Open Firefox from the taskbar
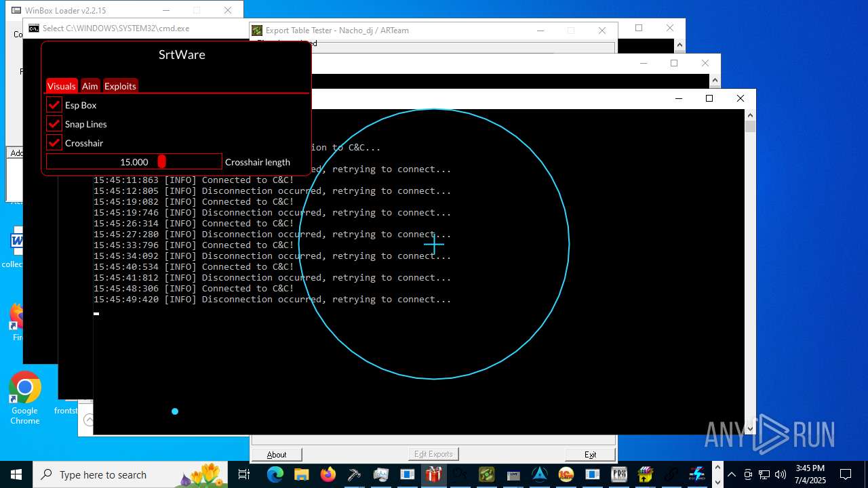 [x=328, y=474]
